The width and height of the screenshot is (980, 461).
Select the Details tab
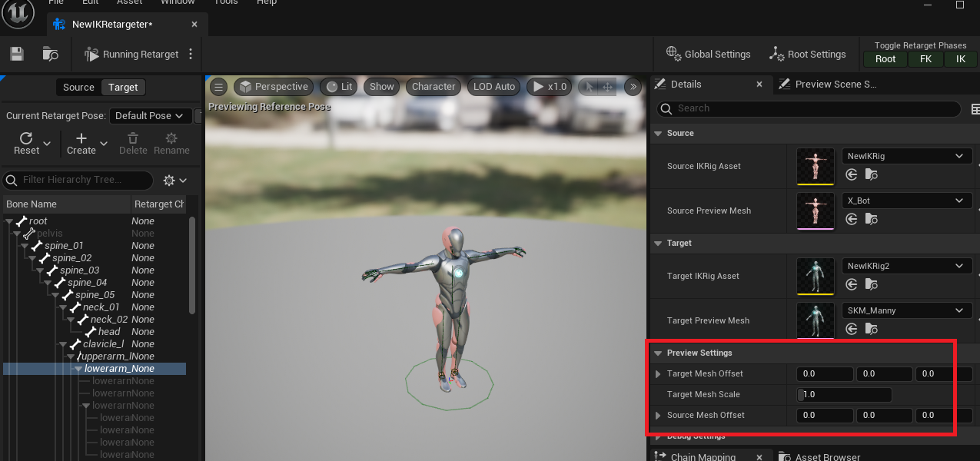point(686,84)
